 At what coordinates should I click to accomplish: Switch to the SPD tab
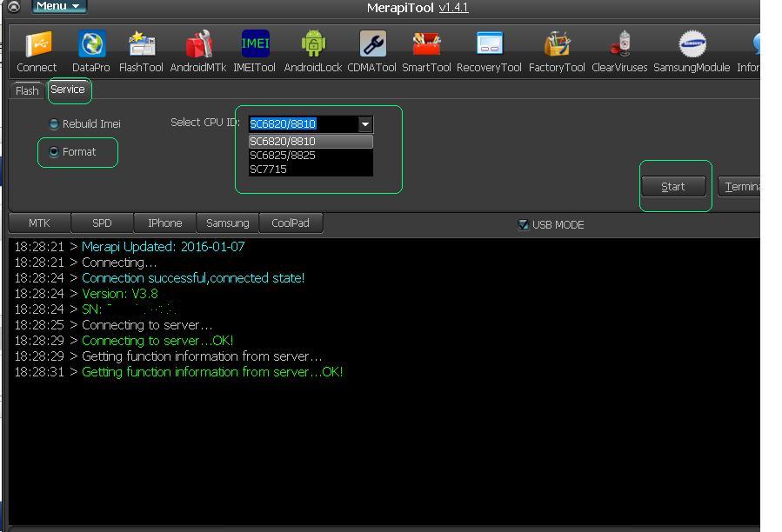coord(102,223)
